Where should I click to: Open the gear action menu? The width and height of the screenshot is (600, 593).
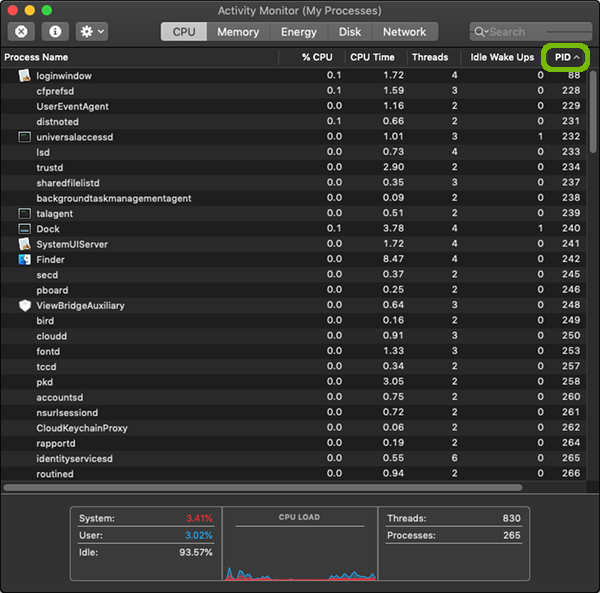[92, 31]
